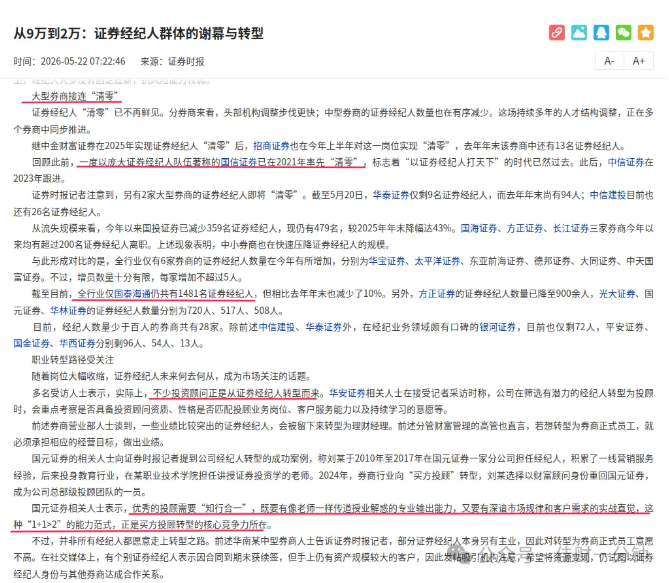Viewport: 669px width, 583px height.
Task: Open the 招商证券 link
Action: click(x=271, y=146)
